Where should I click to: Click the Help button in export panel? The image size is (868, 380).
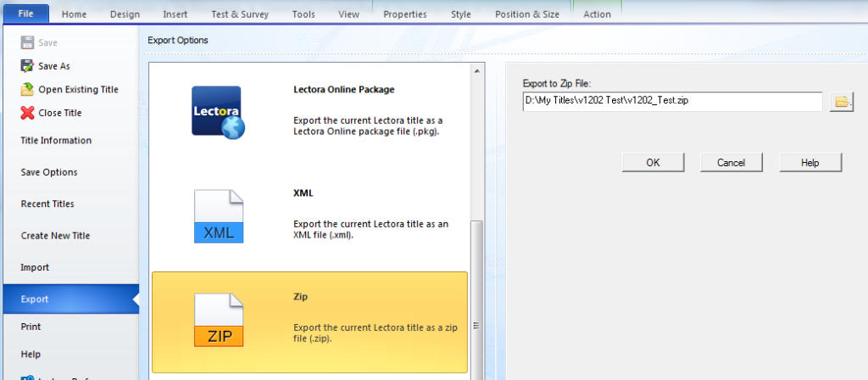tap(810, 162)
